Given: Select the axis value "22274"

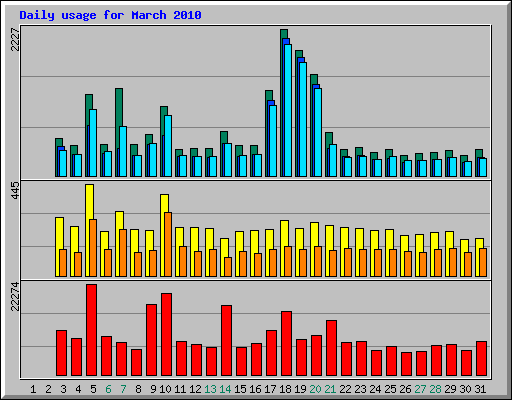Looking at the screenshot, I should (x=15, y=296).
